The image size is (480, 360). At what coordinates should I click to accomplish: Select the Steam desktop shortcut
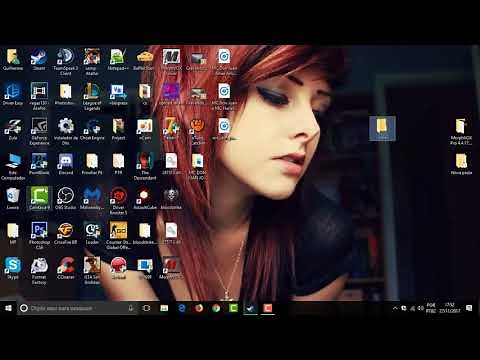point(39,59)
